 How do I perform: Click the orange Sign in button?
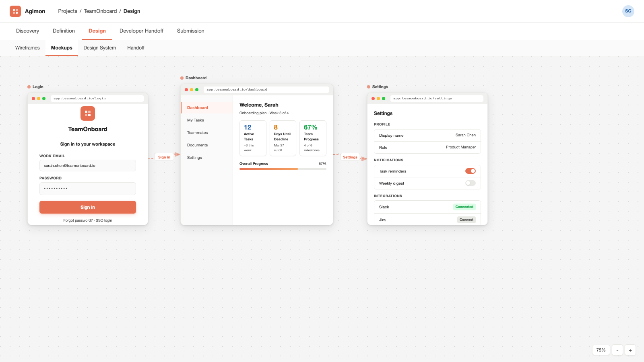pyautogui.click(x=88, y=207)
